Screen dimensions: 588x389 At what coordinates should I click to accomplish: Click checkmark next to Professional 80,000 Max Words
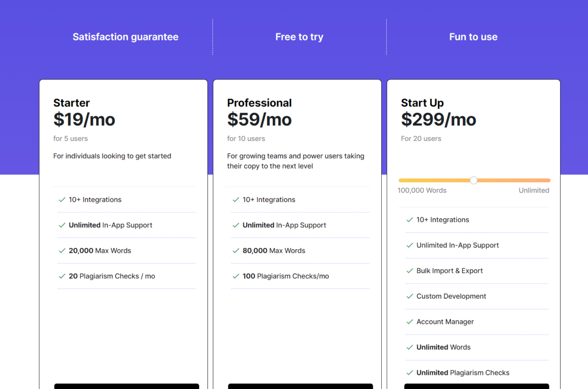pyautogui.click(x=236, y=251)
